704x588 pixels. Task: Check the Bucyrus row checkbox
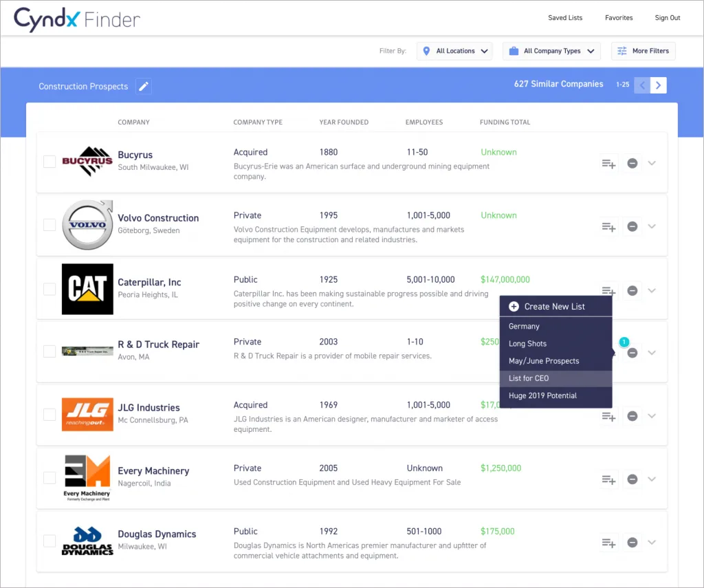click(49, 161)
